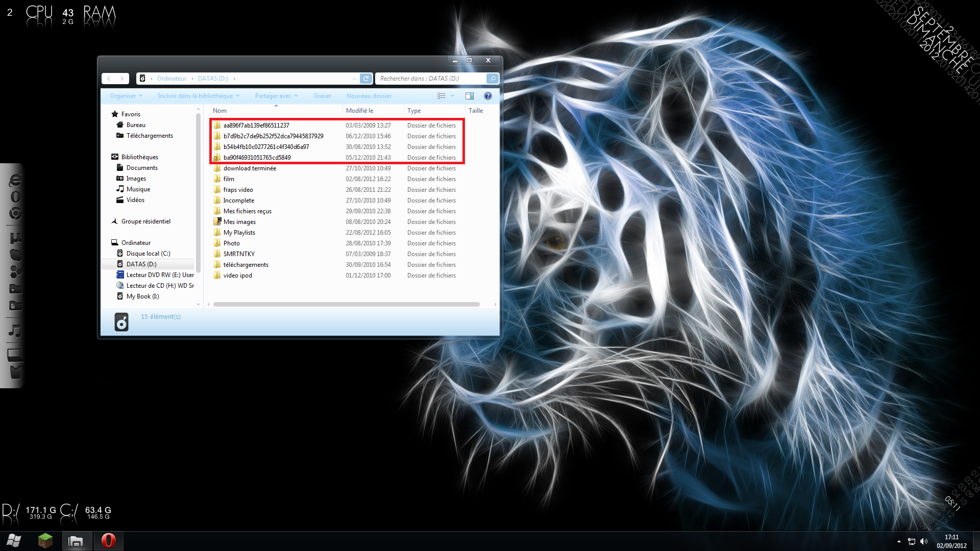
Task: Click Nouveau dossier button
Action: [369, 96]
